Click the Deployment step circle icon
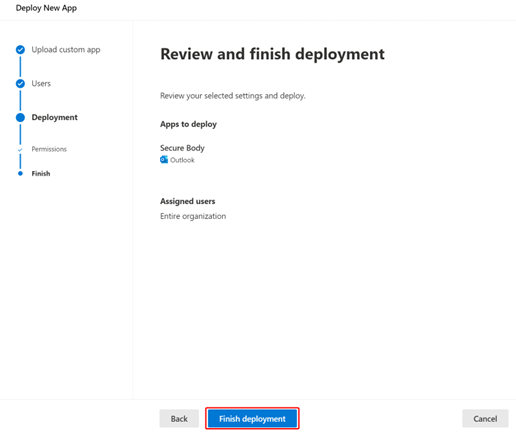The height and width of the screenshot is (432, 516). point(20,117)
